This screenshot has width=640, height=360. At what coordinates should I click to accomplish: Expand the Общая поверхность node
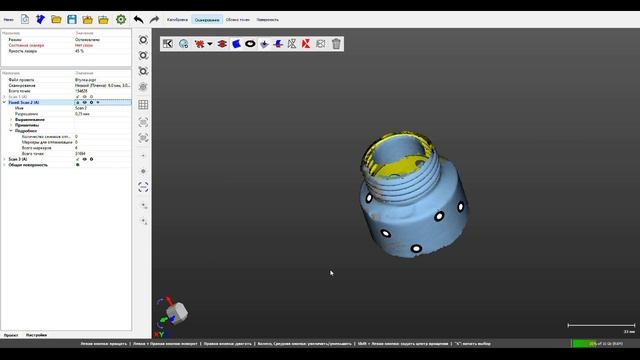(x=4, y=165)
